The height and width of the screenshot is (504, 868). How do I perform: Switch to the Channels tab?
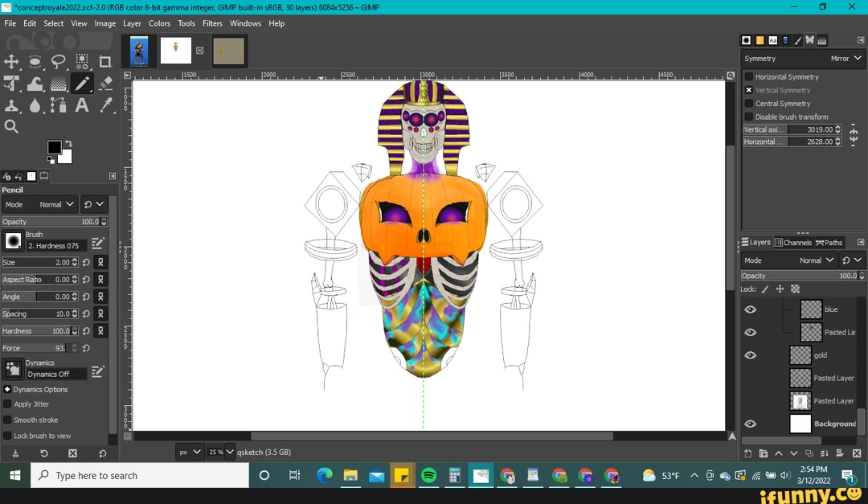793,242
